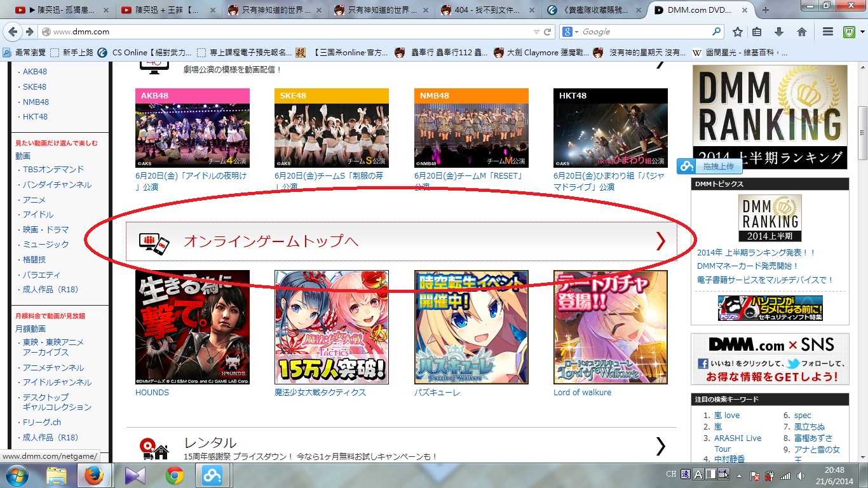Switch to the 賣艦隊收藏賬號 tab
This screenshot has height=488, width=868.
tap(593, 10)
